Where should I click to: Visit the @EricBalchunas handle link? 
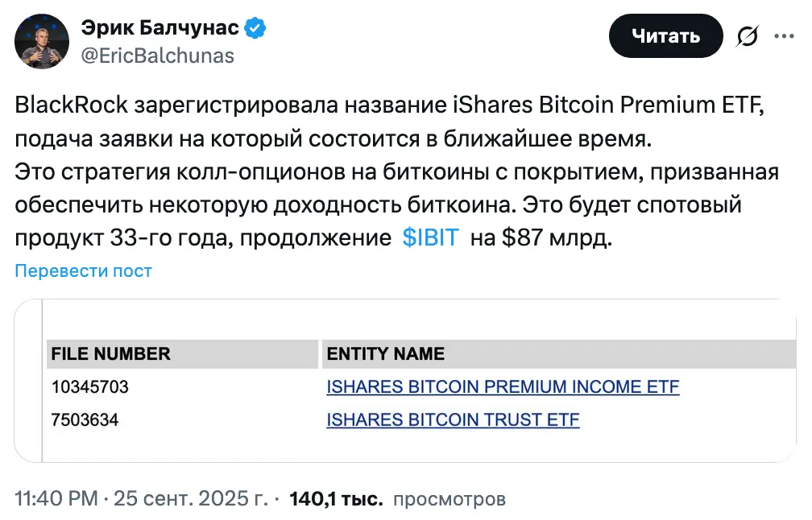click(x=157, y=55)
